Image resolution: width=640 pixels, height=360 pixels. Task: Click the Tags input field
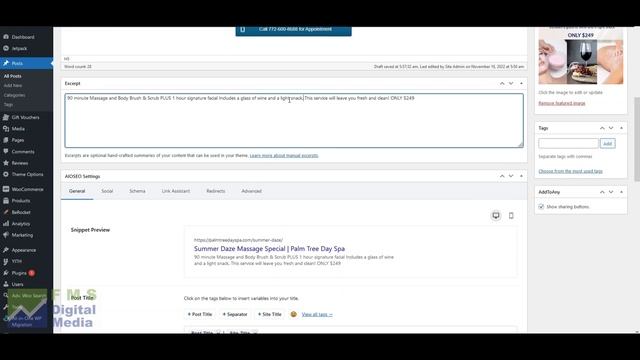[568, 144]
